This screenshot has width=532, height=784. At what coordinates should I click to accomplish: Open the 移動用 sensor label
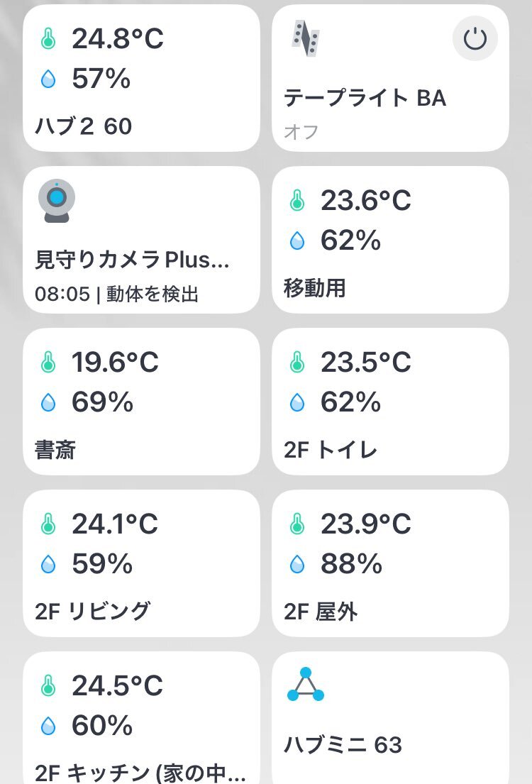(x=314, y=288)
